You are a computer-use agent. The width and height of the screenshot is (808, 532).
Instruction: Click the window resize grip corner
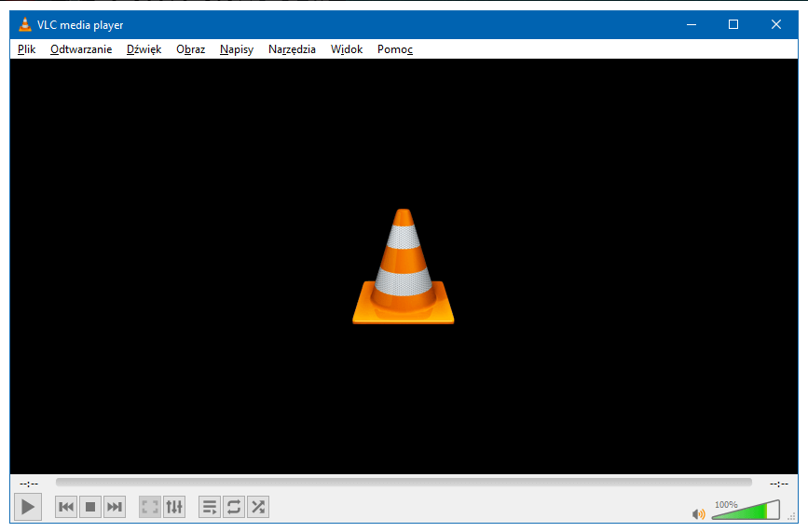[x=792, y=517]
